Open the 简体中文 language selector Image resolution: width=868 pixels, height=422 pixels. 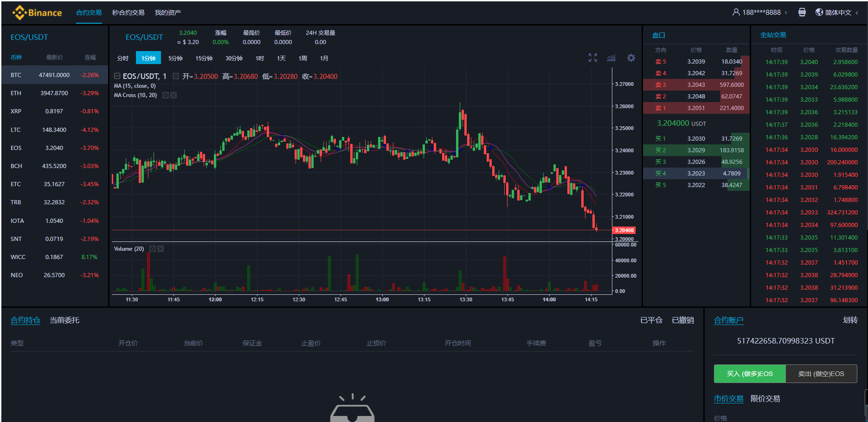pos(838,13)
